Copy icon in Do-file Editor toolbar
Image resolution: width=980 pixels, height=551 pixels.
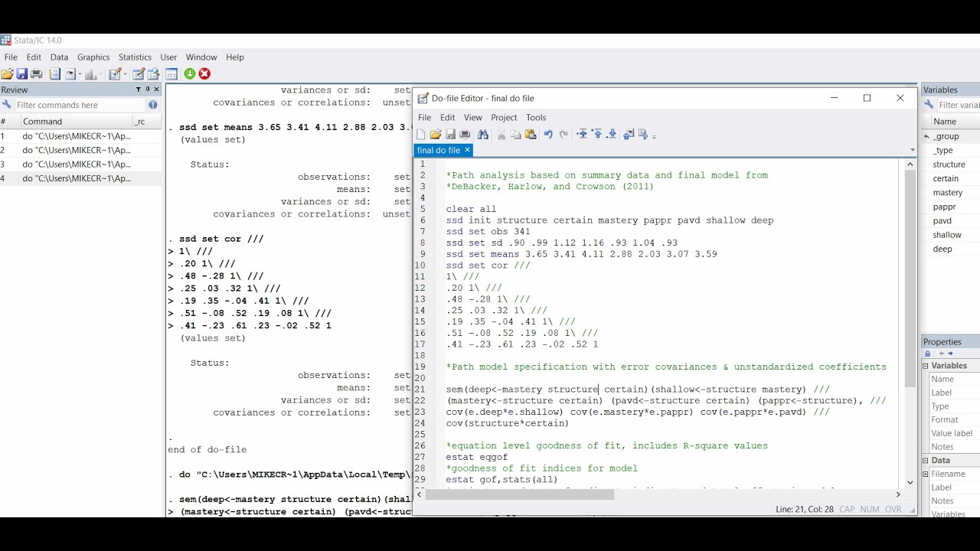click(x=515, y=134)
